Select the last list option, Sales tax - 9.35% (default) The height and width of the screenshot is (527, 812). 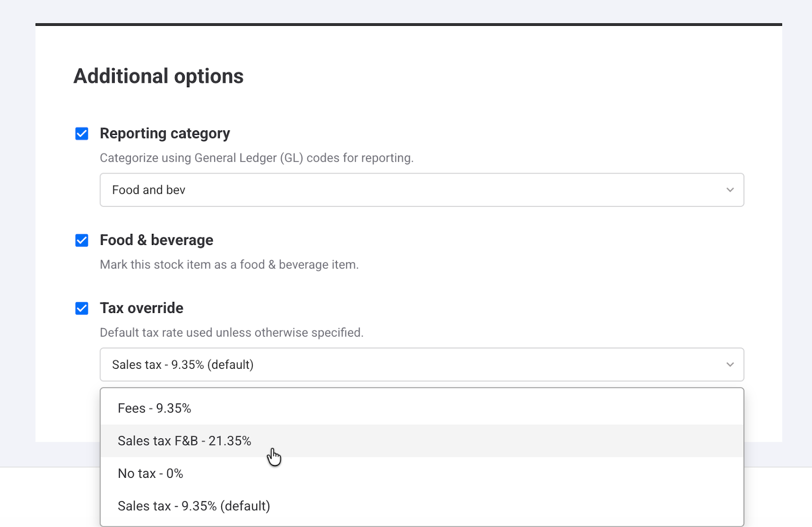[x=194, y=506]
